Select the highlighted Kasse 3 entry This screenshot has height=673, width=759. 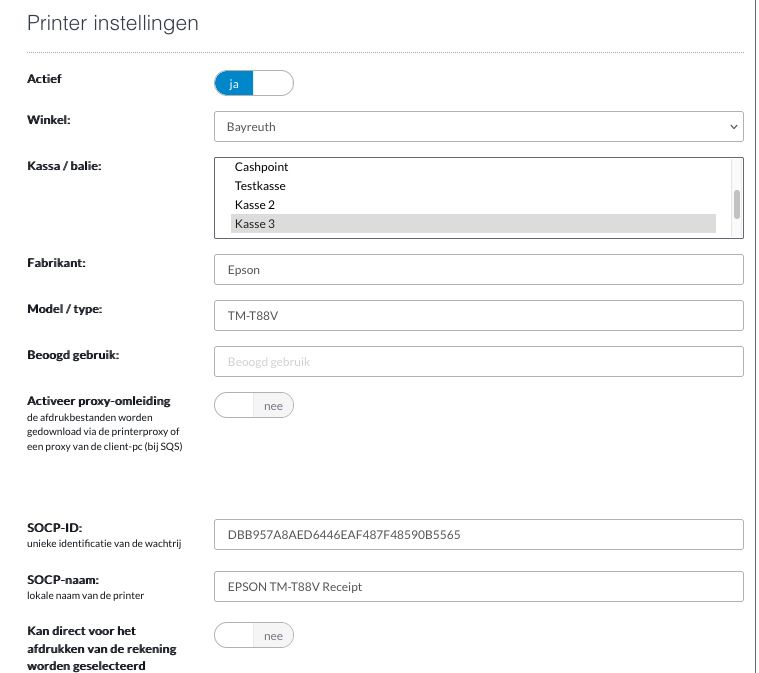coord(473,224)
